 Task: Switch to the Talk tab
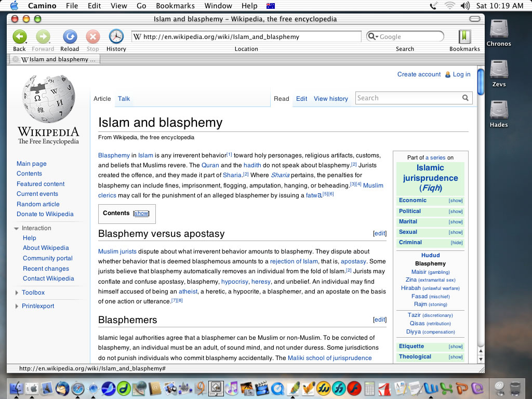124,99
